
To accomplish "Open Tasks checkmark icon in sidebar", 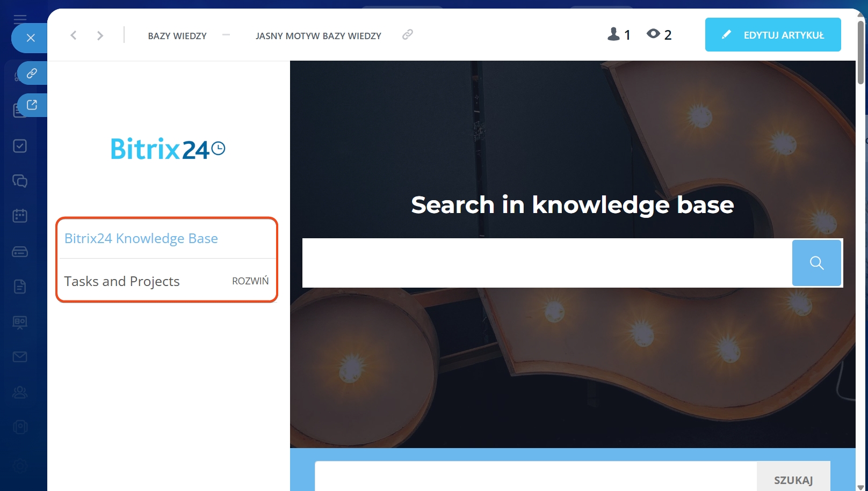I will coord(20,146).
